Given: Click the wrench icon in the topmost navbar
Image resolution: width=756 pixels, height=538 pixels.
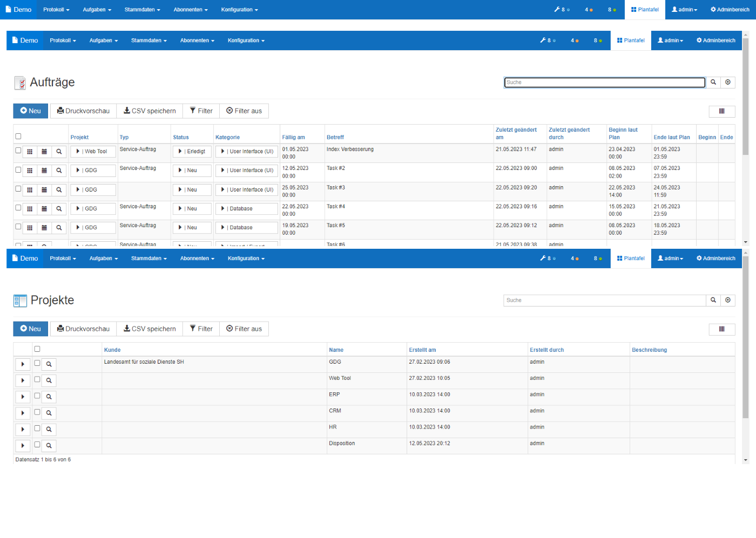Looking at the screenshot, I should pos(557,10).
